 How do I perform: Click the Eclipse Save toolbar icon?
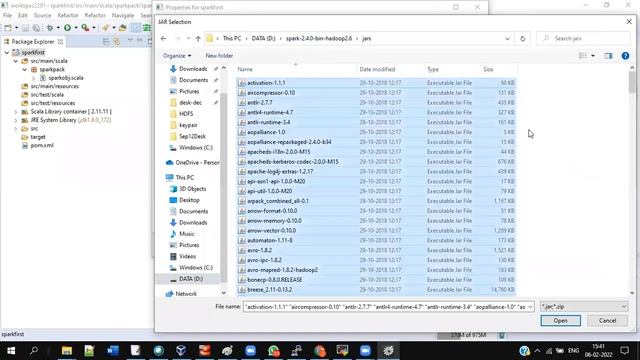point(25,27)
